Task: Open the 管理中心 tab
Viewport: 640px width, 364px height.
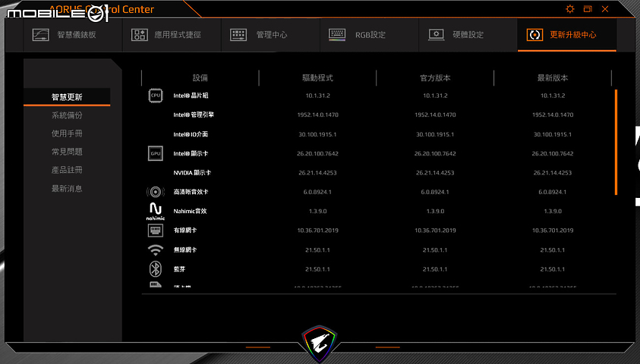Action: [270, 35]
